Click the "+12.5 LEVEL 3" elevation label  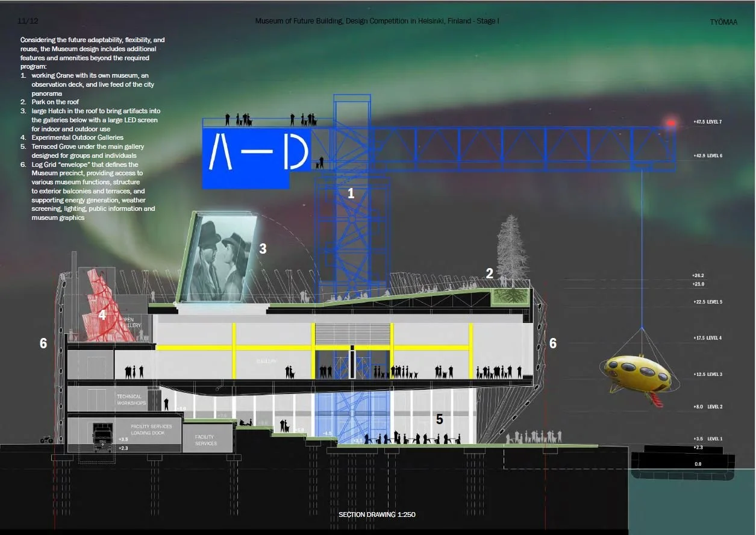point(708,374)
